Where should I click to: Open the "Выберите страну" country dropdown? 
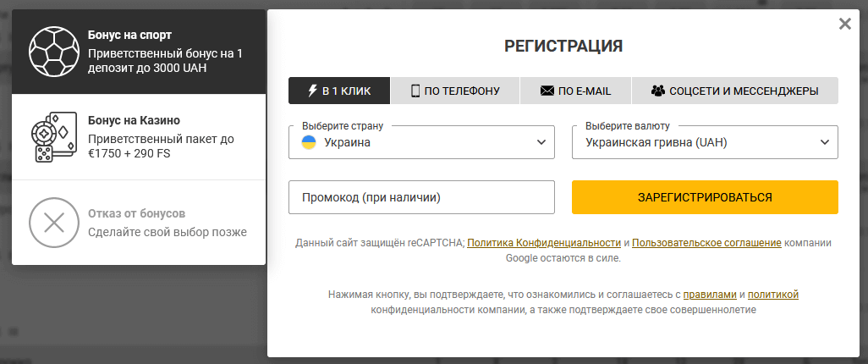(421, 142)
